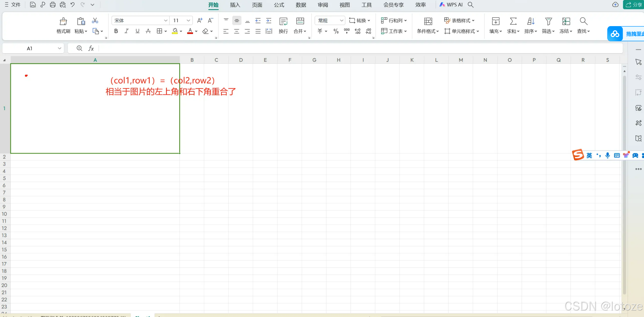Click the Share (分享) button
Image resolution: width=644 pixels, height=317 pixels.
click(x=634, y=5)
